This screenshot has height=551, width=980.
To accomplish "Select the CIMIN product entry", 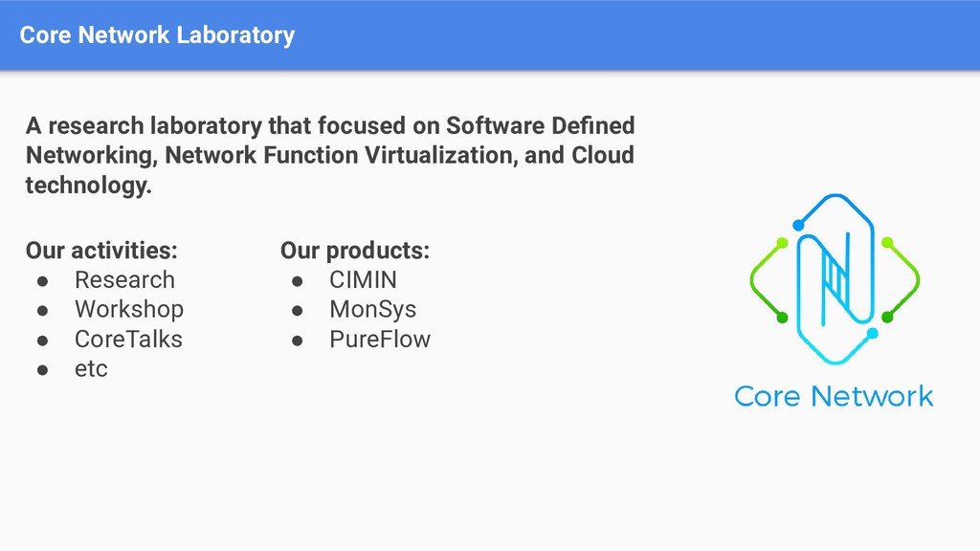I will coord(363,280).
